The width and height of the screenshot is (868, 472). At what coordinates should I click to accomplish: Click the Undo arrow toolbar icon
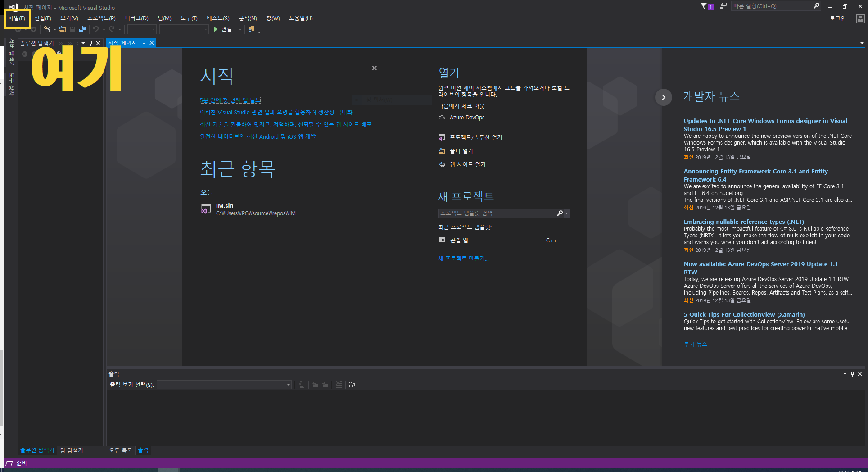(96, 29)
